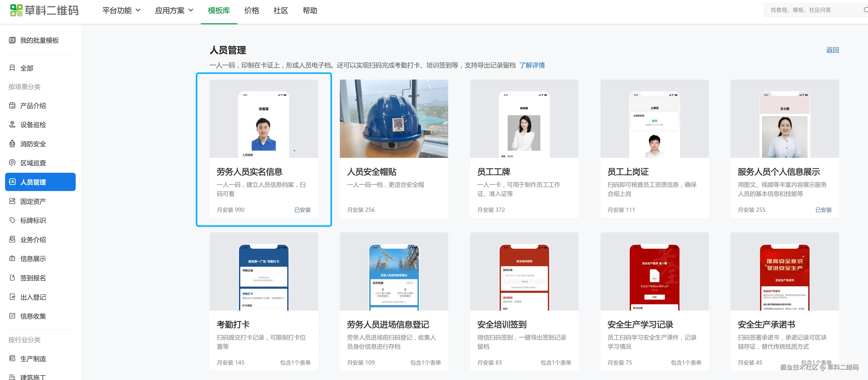868x380 pixels.
Task: Select 全部 in the sidebar
Action: point(27,68)
